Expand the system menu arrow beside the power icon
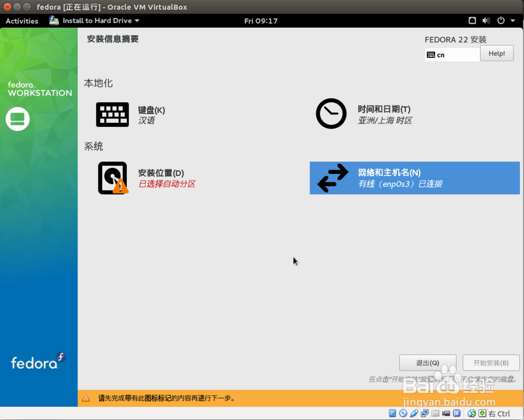This screenshot has height=420, width=524. point(512,21)
